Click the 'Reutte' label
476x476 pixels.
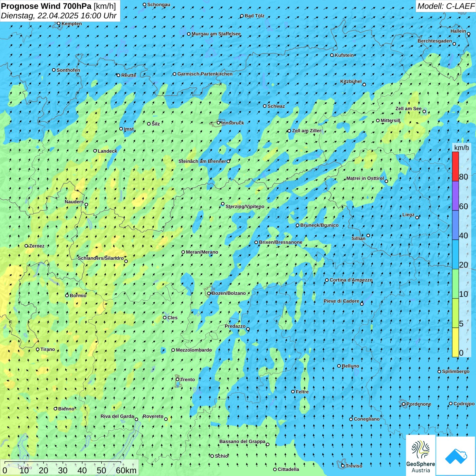(x=129, y=75)
